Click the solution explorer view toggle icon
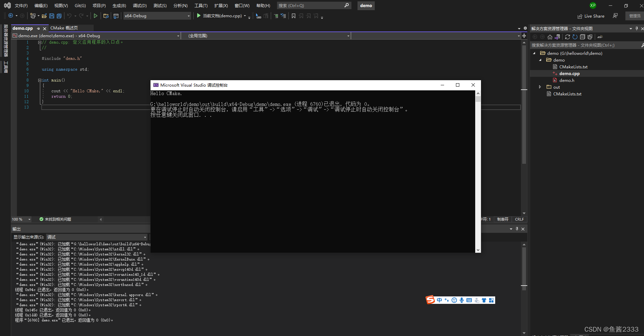Image resolution: width=644 pixels, height=336 pixels. tap(116, 16)
